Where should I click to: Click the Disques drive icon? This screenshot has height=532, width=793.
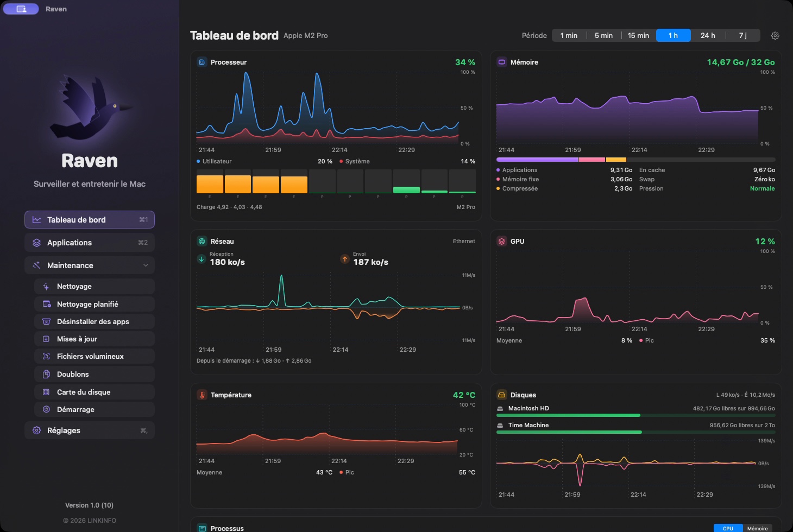tap(502, 395)
